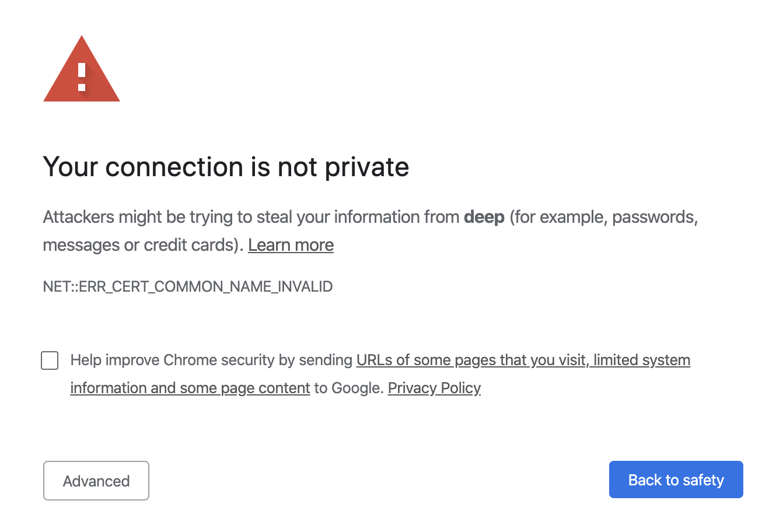The image size is (769, 532).
Task: Show advanced certificate error details
Action: point(96,480)
